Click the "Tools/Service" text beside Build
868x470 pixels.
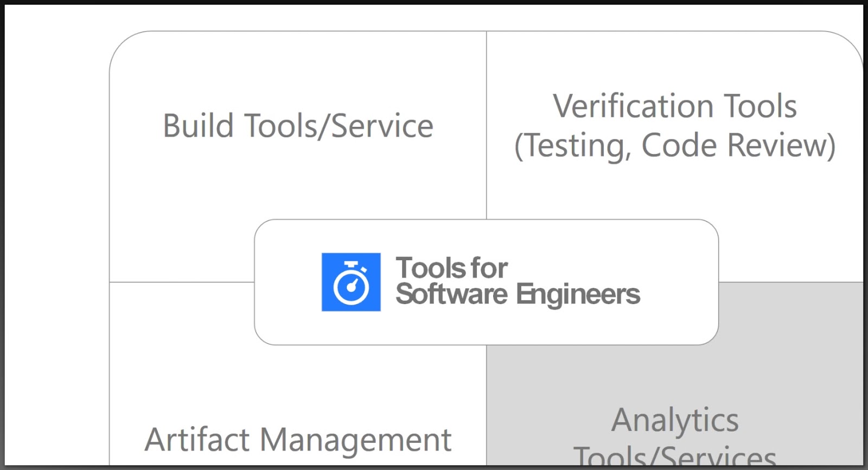click(339, 127)
